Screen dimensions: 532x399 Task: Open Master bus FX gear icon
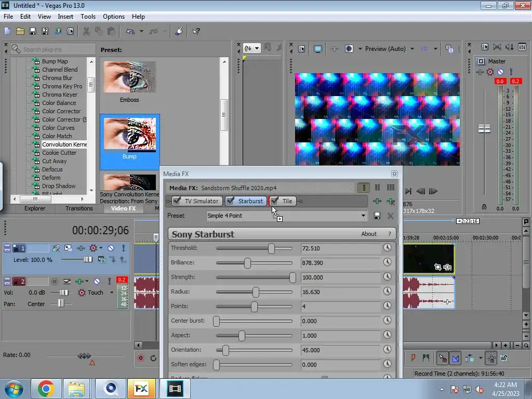(x=490, y=72)
